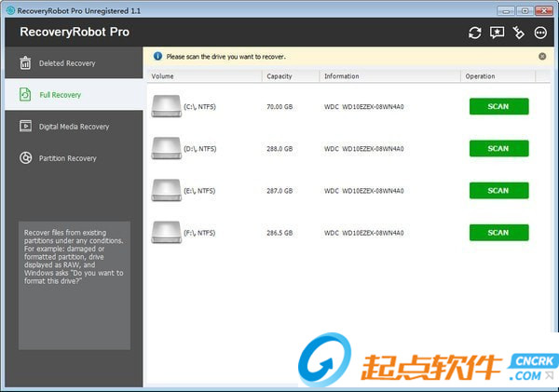Sort by Capacity column header
Viewport: 559px width, 392px height.
tap(291, 76)
